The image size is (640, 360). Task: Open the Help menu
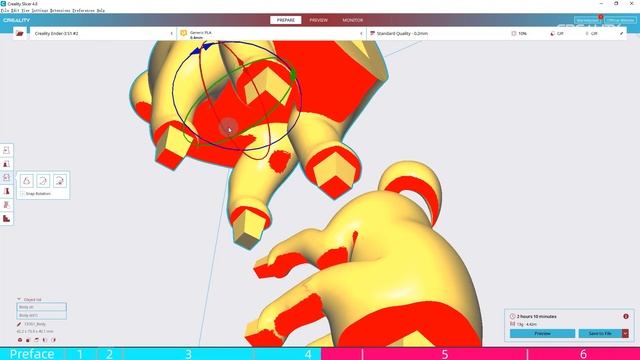(x=101, y=10)
